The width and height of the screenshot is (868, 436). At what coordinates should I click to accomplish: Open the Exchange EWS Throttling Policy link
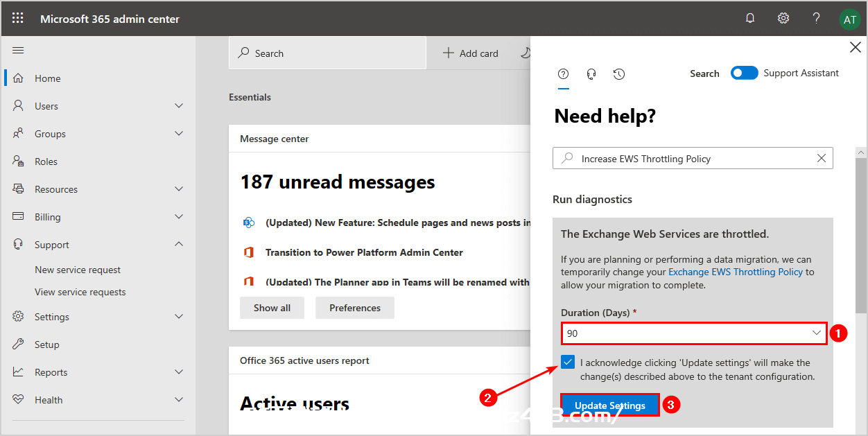tap(736, 272)
